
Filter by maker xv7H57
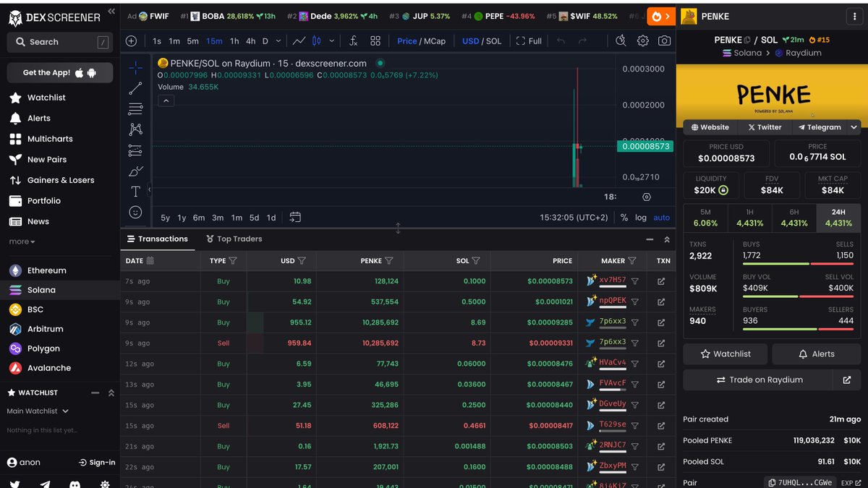tap(635, 281)
